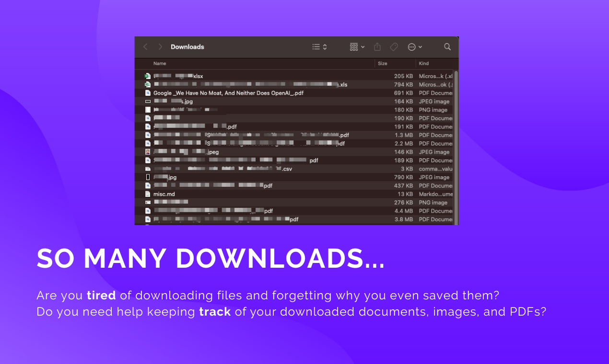609x364 pixels.
Task: Click the 205 KB size value
Action: pos(403,76)
